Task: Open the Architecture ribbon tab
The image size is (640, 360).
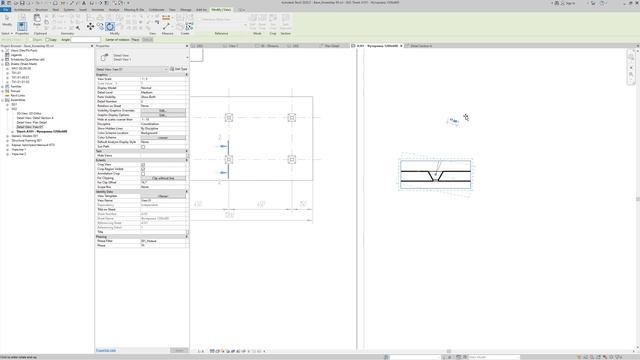Action: 22,9
